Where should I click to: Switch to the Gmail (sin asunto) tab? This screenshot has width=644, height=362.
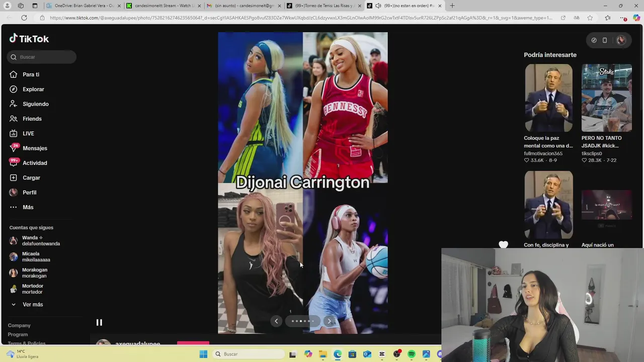(244, 6)
